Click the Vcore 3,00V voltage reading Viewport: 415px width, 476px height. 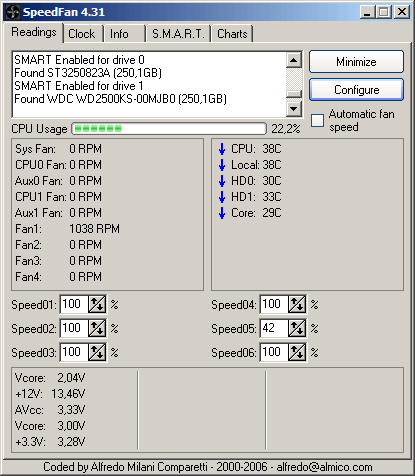(50, 426)
